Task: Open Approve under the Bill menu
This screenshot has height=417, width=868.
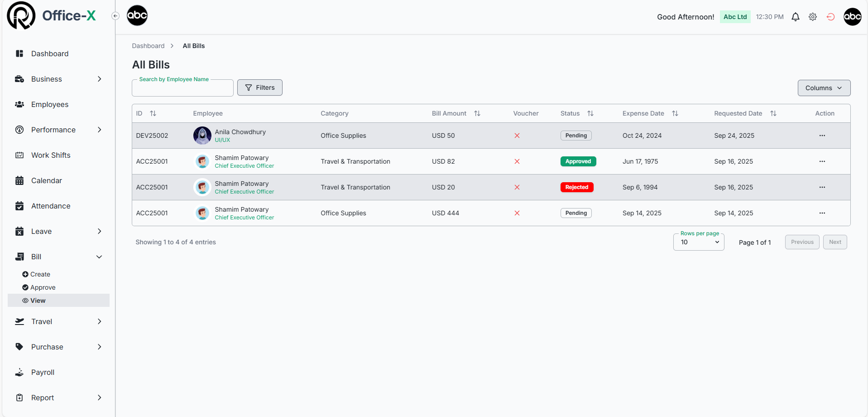Action: tap(43, 287)
